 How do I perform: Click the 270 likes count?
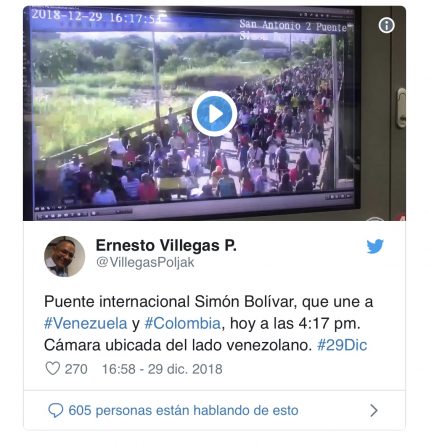[x=76, y=369]
